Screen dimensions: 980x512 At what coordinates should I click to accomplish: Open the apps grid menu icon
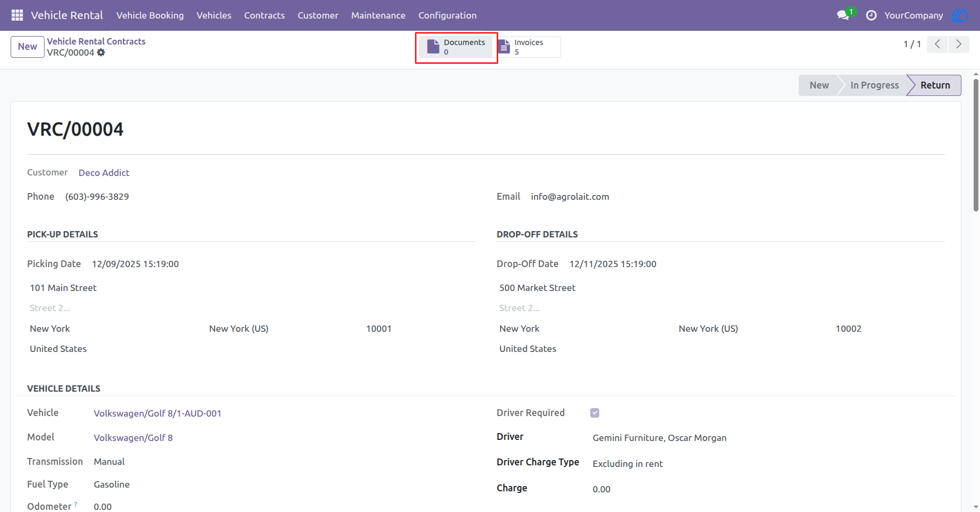click(x=17, y=15)
